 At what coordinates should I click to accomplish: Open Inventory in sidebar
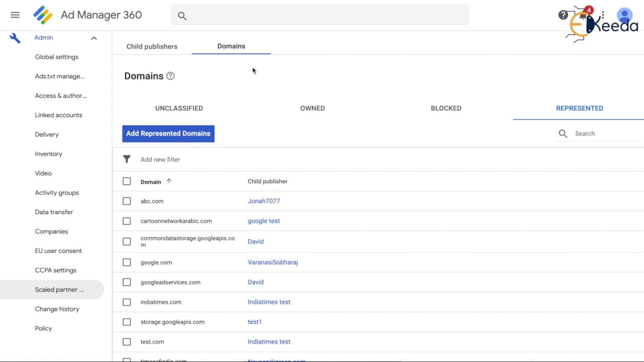(49, 154)
